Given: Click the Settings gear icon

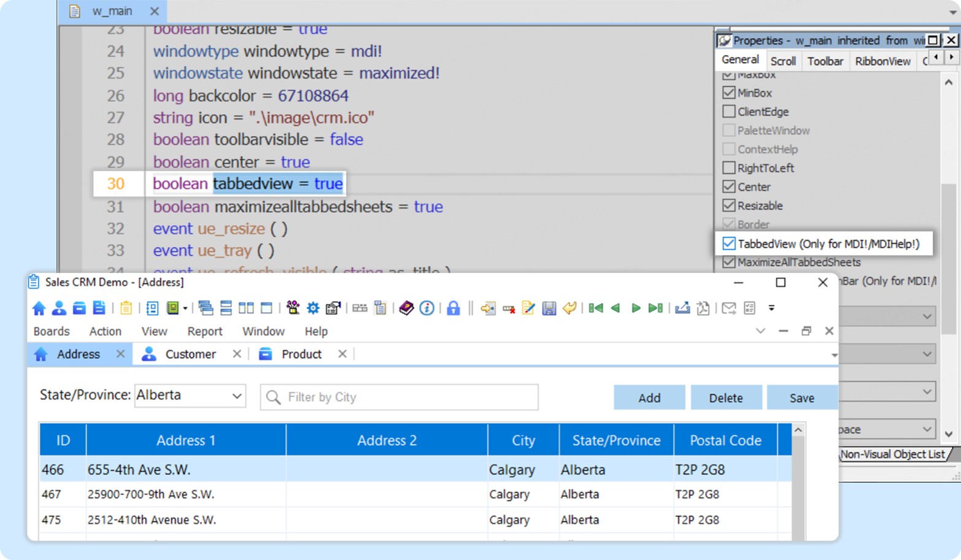Looking at the screenshot, I should pyautogui.click(x=313, y=308).
